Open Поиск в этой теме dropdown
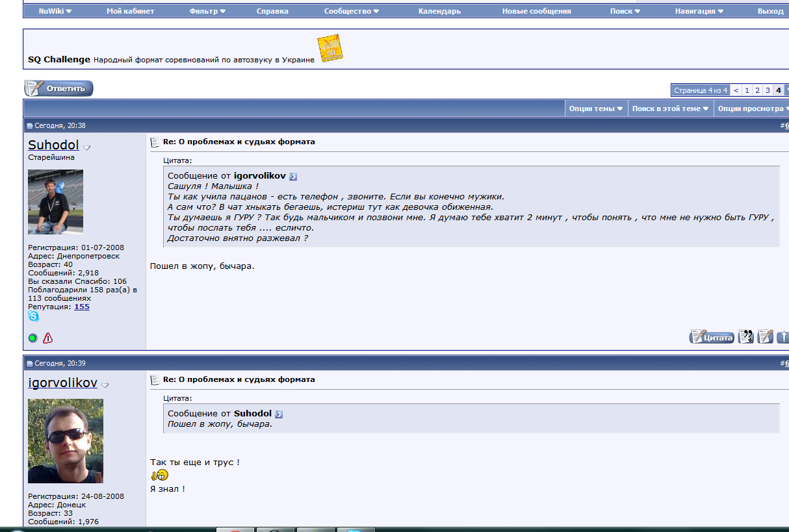This screenshot has width=789, height=532. click(670, 108)
